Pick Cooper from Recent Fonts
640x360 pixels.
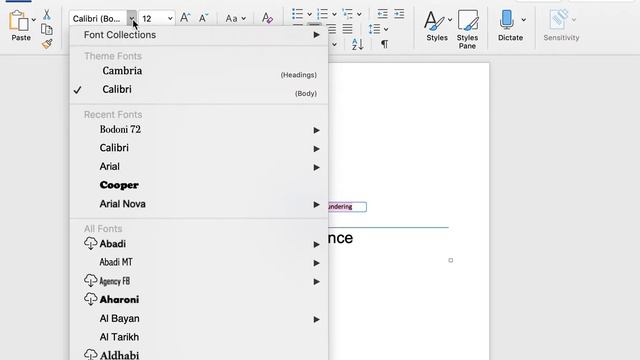pyautogui.click(x=199, y=185)
